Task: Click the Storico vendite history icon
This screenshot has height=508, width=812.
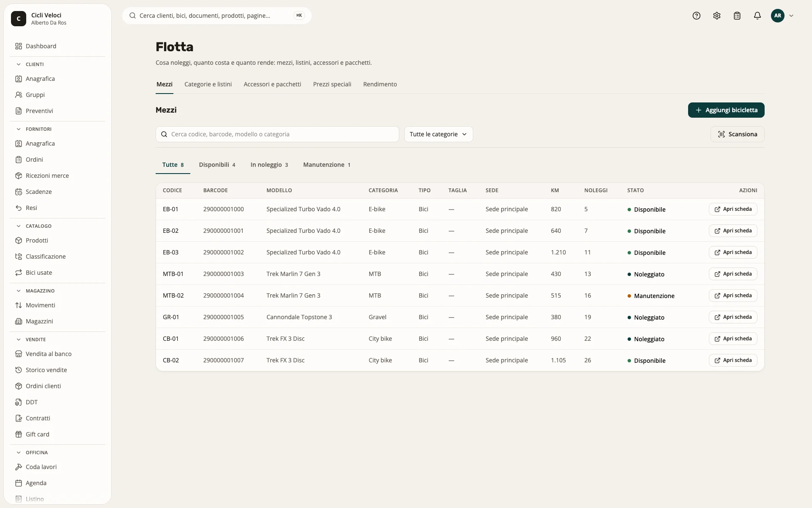Action: 19,370
